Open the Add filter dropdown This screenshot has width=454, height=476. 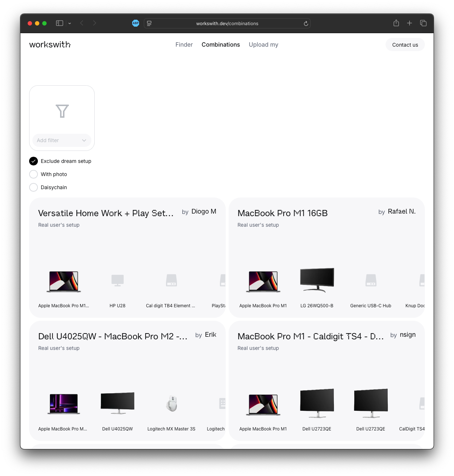click(x=62, y=140)
